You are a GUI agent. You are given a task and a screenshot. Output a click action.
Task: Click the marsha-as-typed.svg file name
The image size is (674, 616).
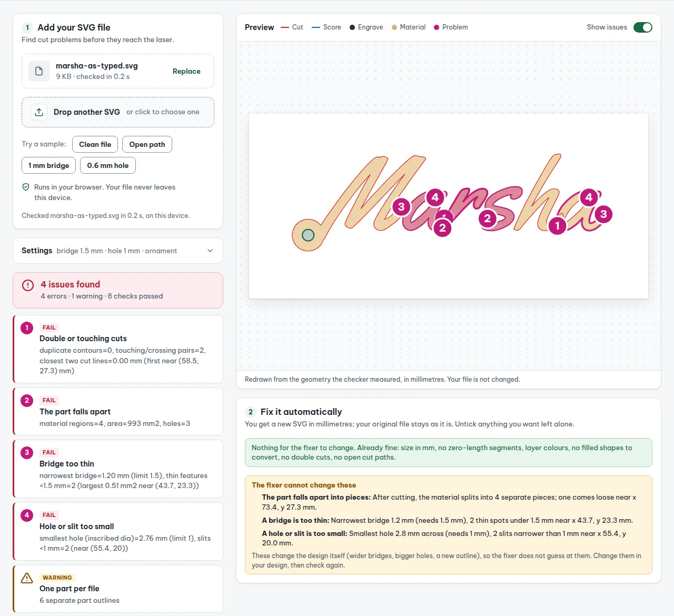click(x=97, y=66)
